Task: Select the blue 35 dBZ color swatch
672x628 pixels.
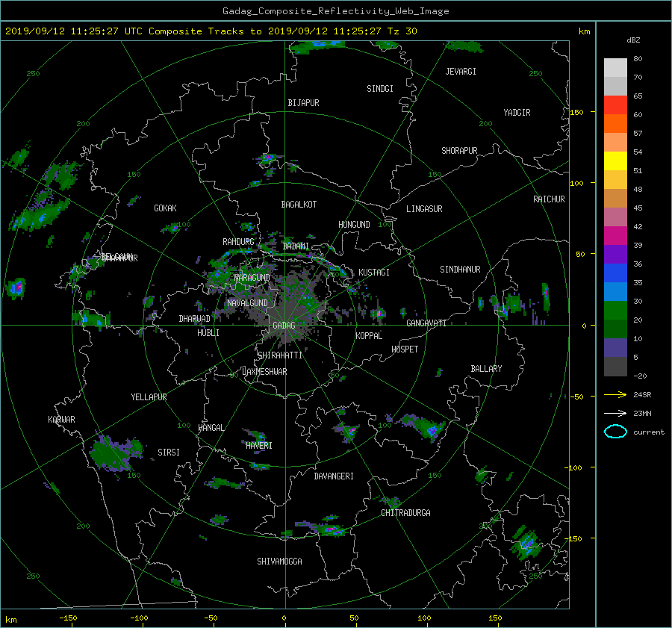Action: pos(615,273)
